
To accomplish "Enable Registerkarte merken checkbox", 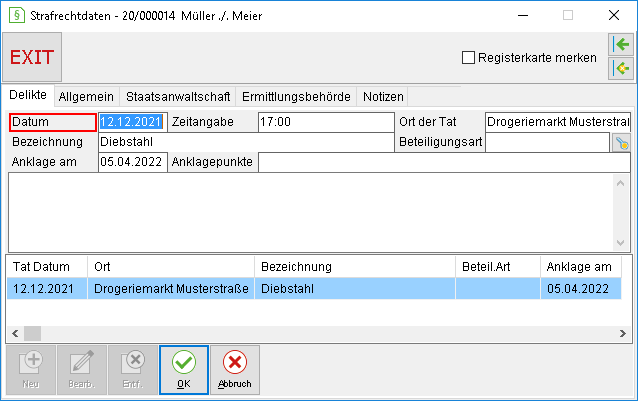I will tap(468, 58).
